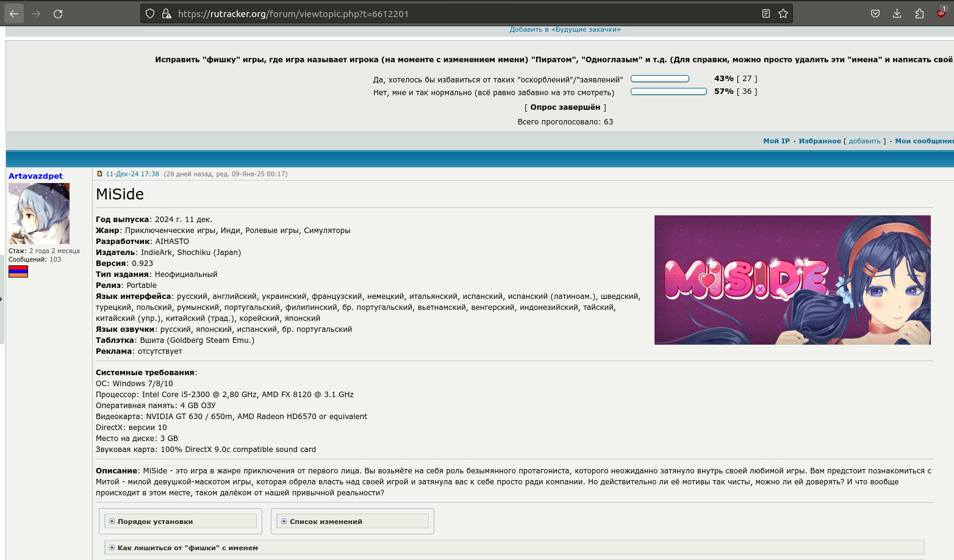Viewport: 954px width, 560px height.
Task: Open the extensions puzzle icon
Action: tap(919, 13)
